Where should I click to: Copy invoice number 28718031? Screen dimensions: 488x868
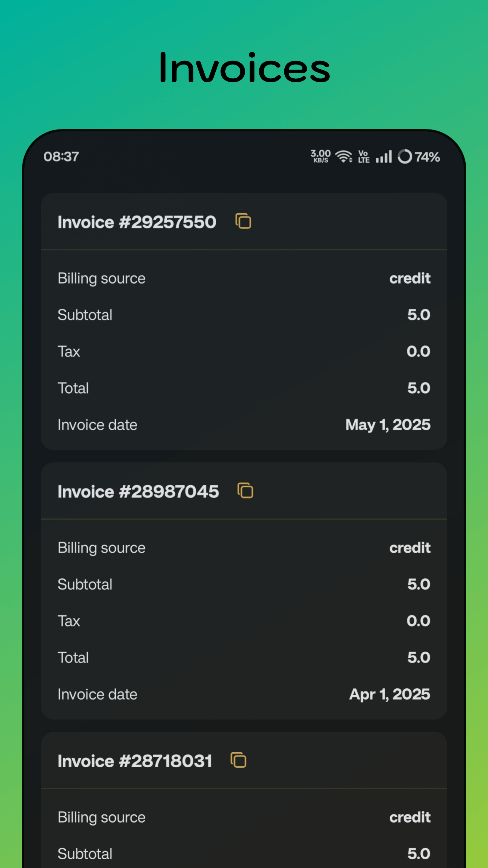[239, 760]
